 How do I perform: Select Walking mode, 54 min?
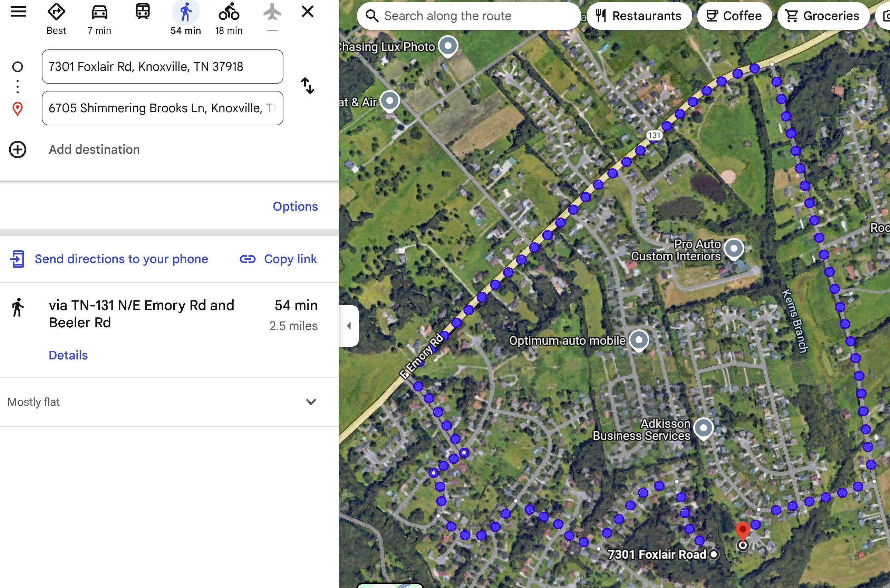[x=186, y=19]
